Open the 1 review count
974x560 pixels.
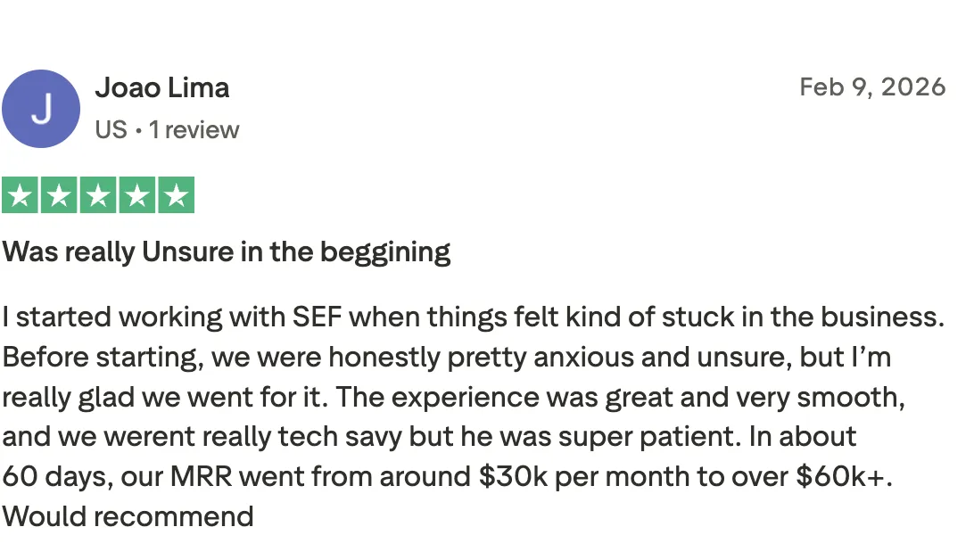(194, 130)
